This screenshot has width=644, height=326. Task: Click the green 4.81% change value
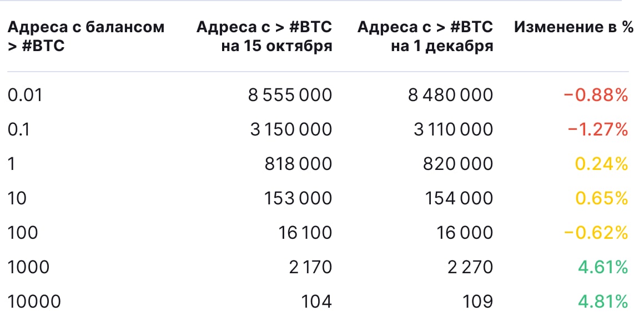tap(602, 302)
